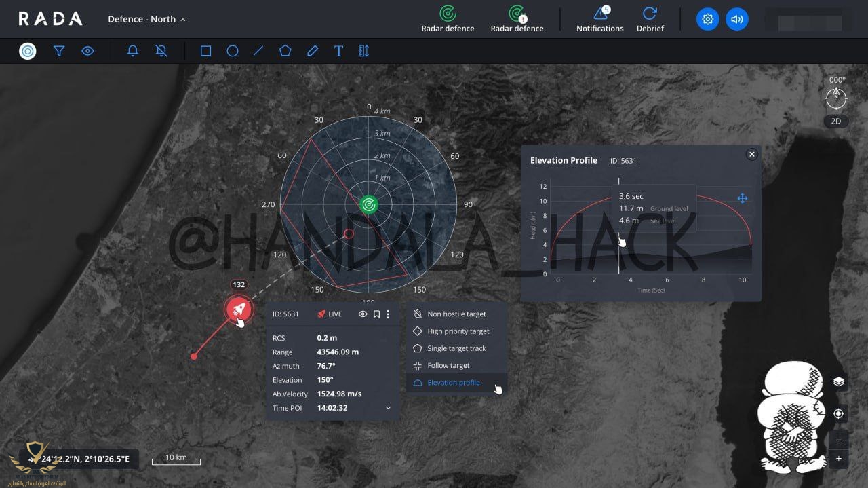
Task: Click the timeline marker at 3.6 sec
Action: 618,227
